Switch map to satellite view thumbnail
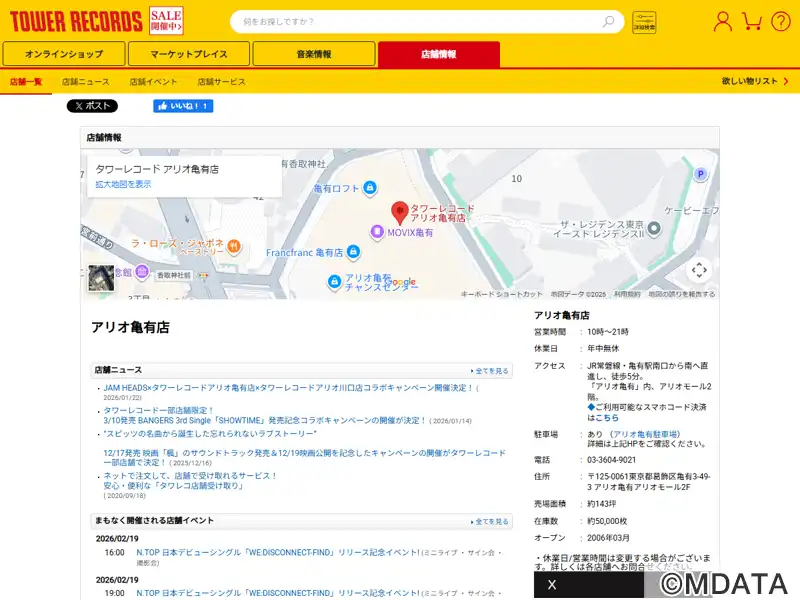This screenshot has width=800, height=600. [101, 278]
